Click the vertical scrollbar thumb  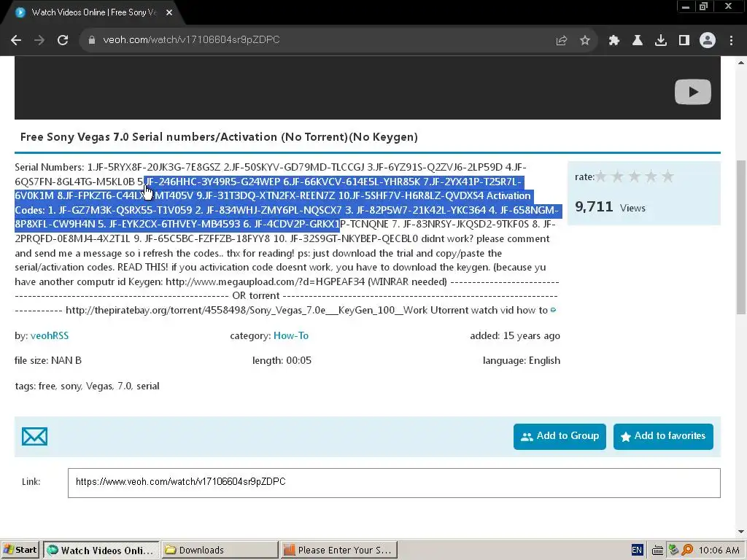click(741, 237)
